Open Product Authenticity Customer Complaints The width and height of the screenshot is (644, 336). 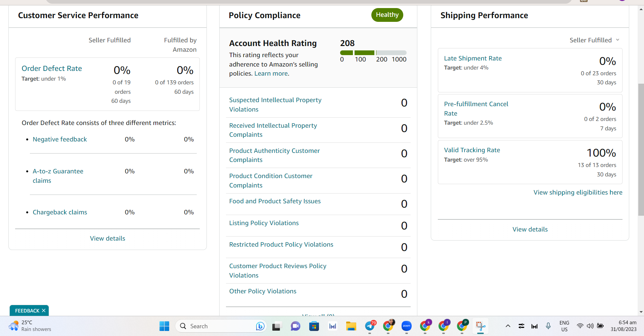pyautogui.click(x=274, y=155)
